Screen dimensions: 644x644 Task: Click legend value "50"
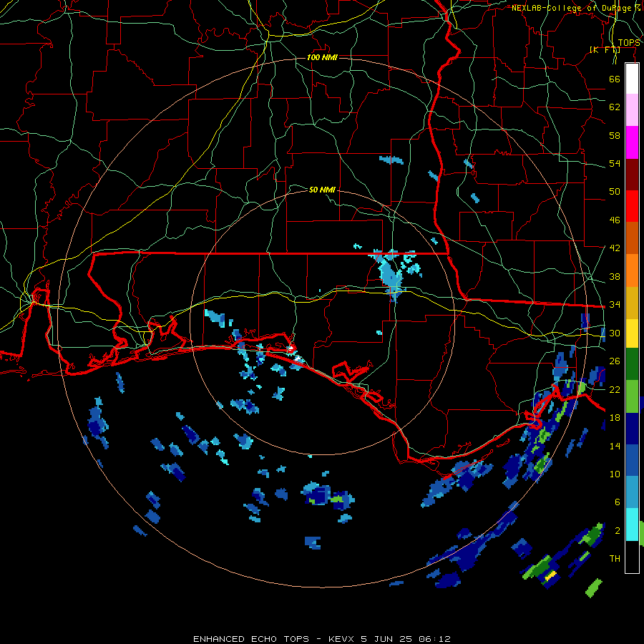click(615, 192)
